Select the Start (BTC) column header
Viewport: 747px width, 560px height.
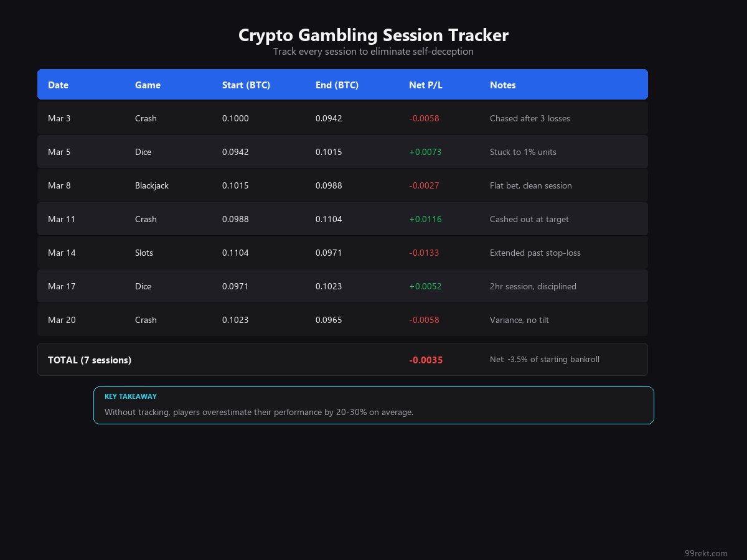[246, 85]
